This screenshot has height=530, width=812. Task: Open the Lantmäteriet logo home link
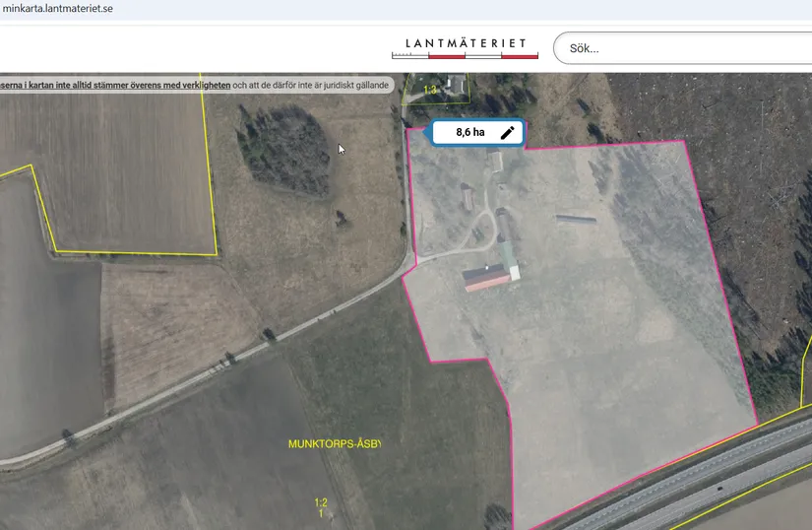[465, 47]
